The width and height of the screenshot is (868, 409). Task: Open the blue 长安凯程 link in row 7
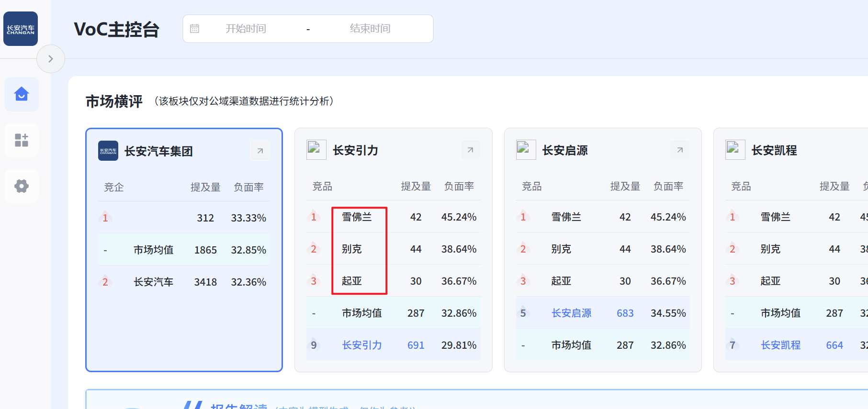coord(780,345)
